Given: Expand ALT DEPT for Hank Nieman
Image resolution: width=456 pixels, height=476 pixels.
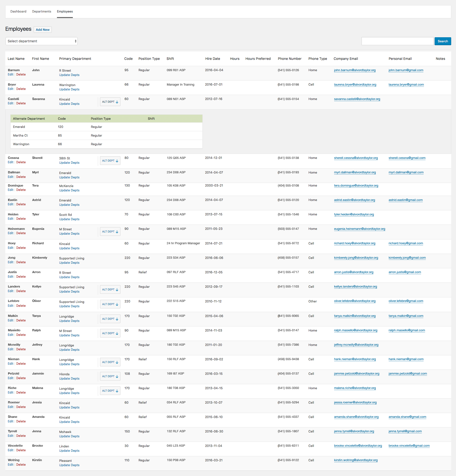Looking at the screenshot, I should pyautogui.click(x=110, y=362).
